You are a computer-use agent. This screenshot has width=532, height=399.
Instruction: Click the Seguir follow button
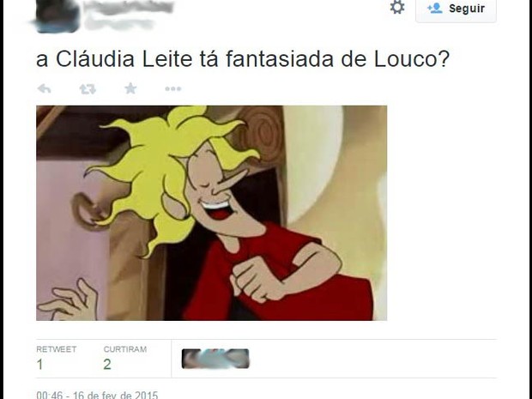click(456, 9)
